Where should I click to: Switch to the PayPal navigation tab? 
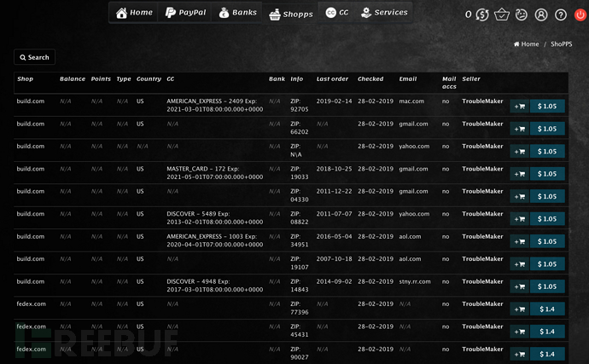pyautogui.click(x=185, y=13)
